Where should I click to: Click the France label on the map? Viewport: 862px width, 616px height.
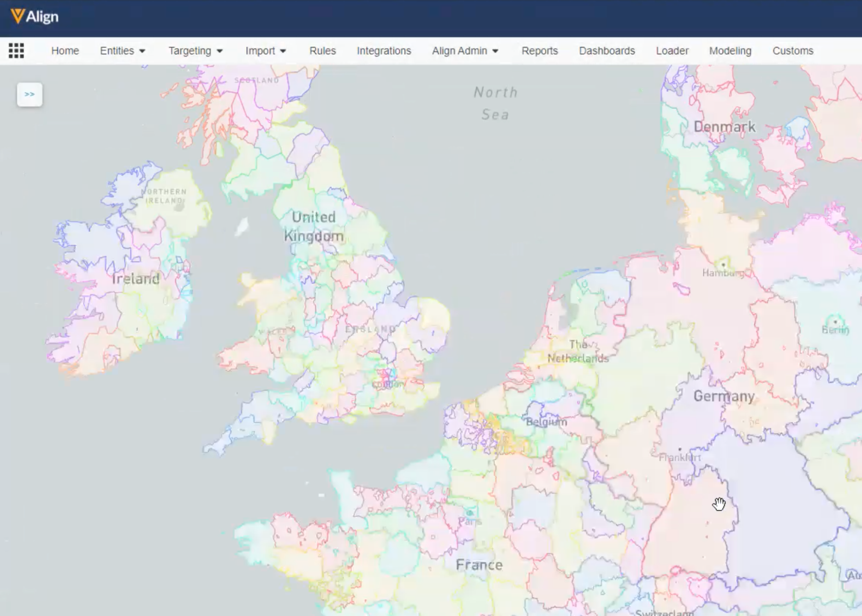point(479,565)
